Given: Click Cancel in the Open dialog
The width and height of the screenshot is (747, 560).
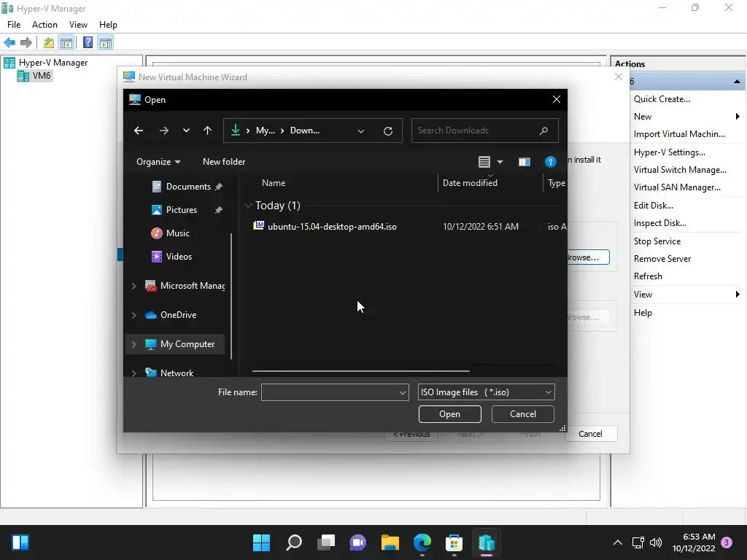Looking at the screenshot, I should tap(522, 414).
